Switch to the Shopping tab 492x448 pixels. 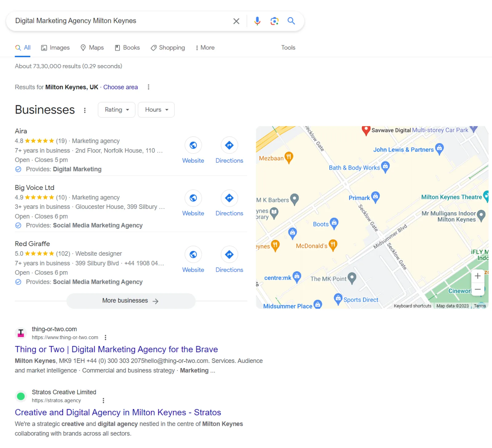coord(168,48)
